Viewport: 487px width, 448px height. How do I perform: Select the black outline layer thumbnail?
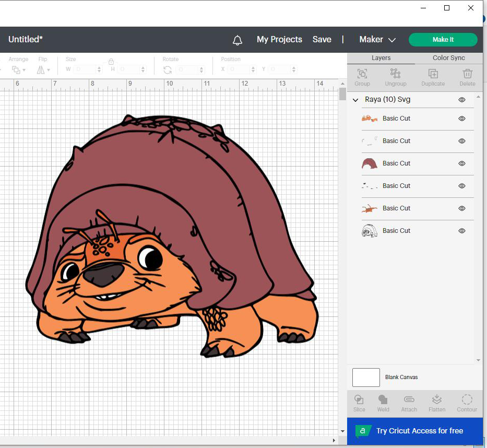click(370, 231)
